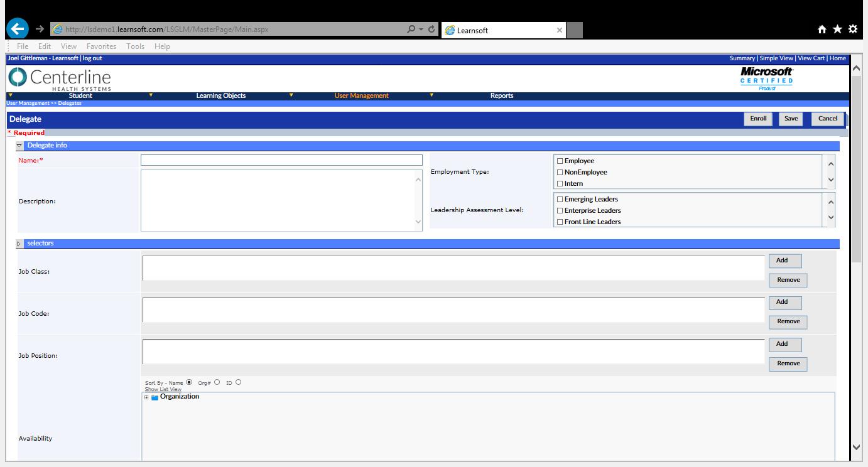
Task: Click the Save button
Action: [x=791, y=119]
